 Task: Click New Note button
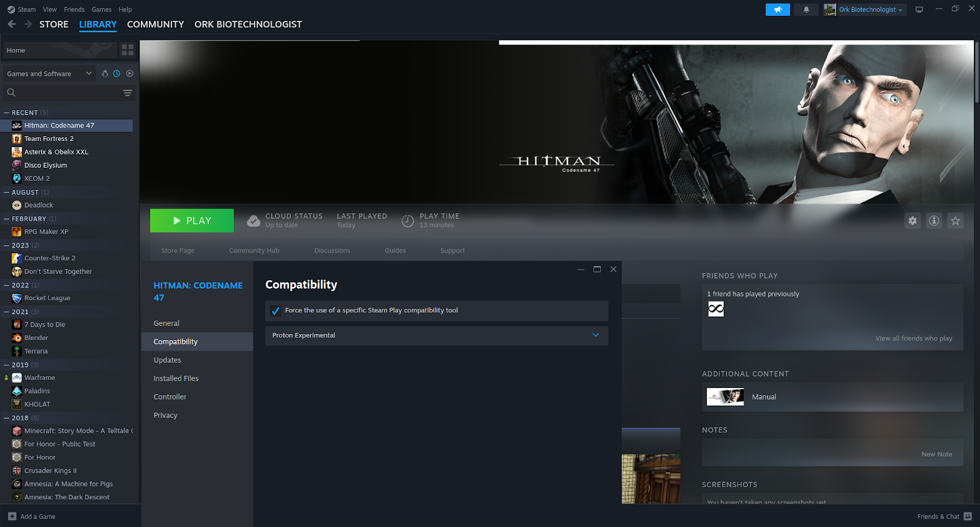coord(937,454)
